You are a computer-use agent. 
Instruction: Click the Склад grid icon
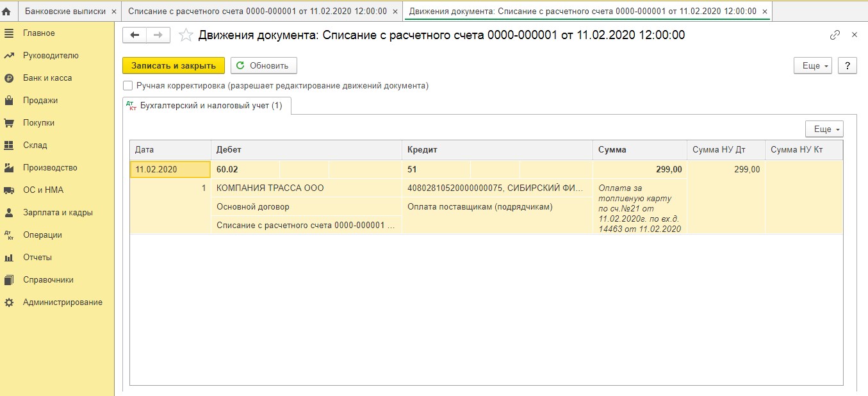click(9, 145)
